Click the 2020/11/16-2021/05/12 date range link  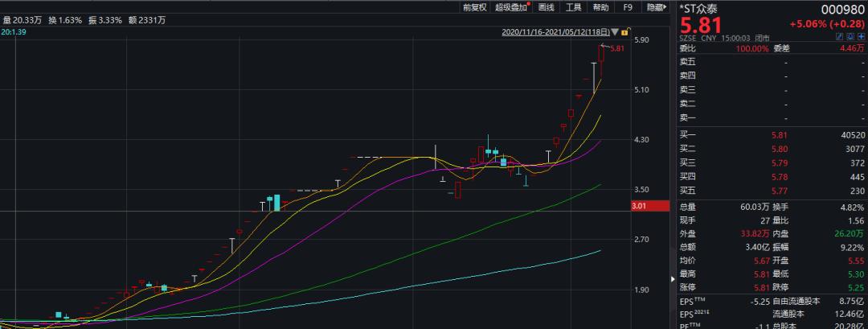tap(556, 32)
